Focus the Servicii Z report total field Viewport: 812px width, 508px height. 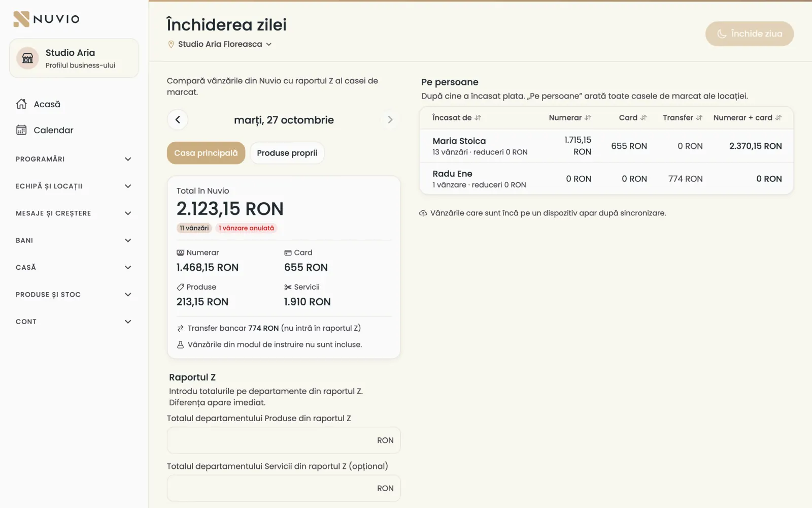tap(284, 488)
